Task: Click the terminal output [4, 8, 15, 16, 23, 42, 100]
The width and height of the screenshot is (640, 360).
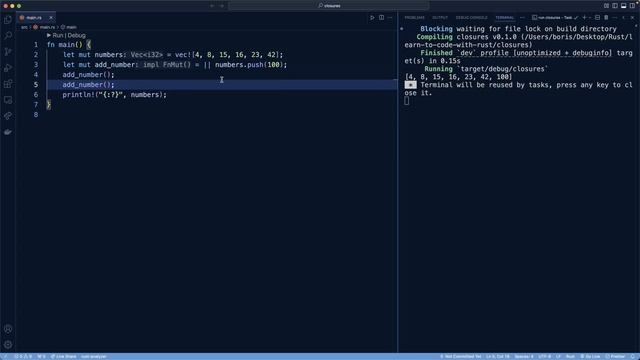Action: [458, 77]
